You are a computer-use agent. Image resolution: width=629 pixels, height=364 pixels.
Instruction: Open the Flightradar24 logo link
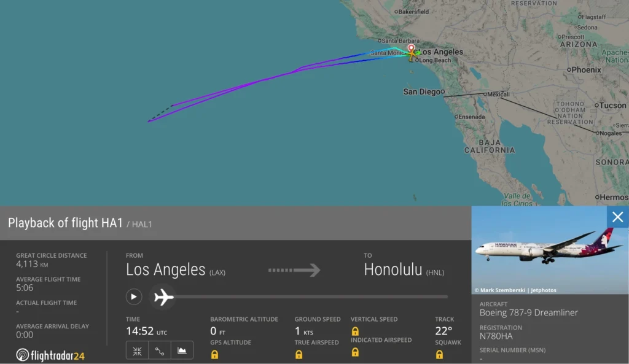tap(50, 355)
